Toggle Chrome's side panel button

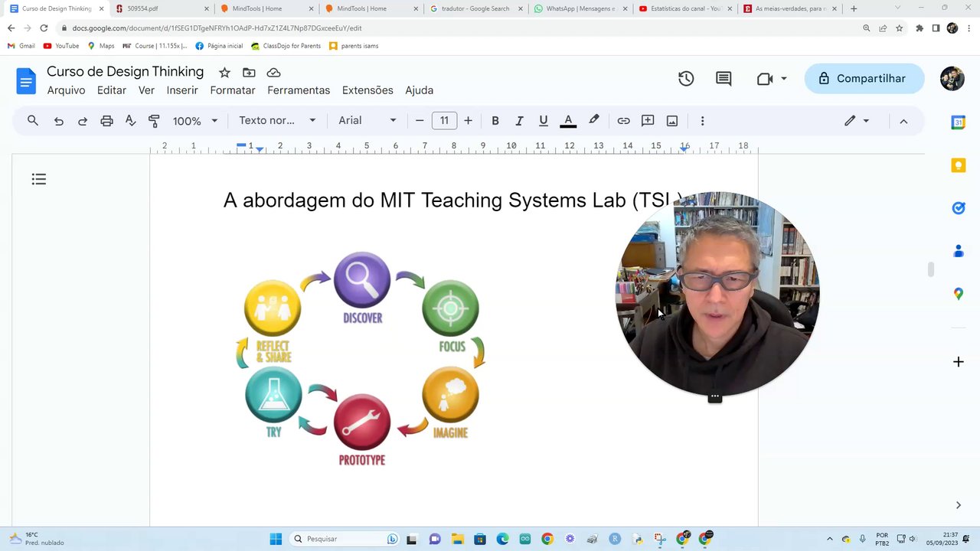[x=936, y=28]
